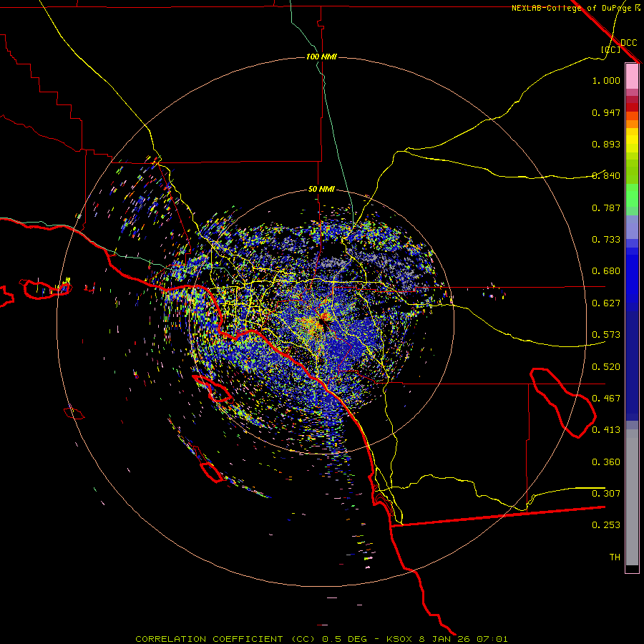
Task: Click the 100 NMI range ring label
Action: 321,57
